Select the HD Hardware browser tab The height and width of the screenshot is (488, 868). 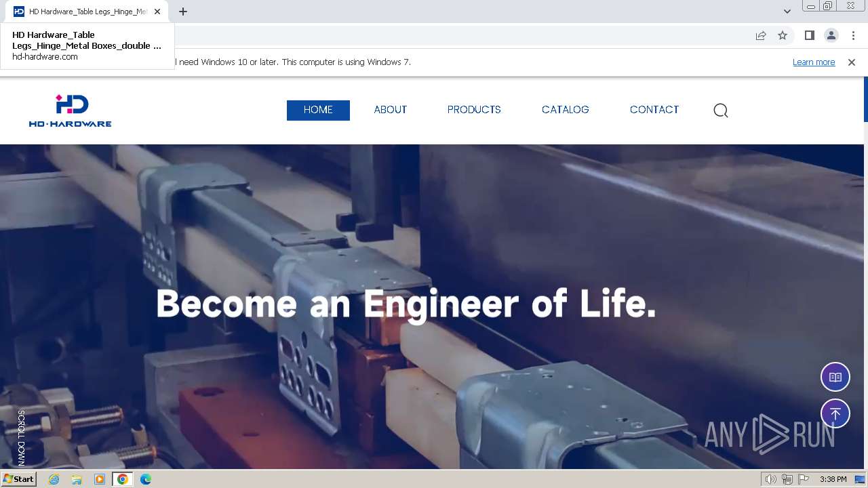click(x=88, y=12)
